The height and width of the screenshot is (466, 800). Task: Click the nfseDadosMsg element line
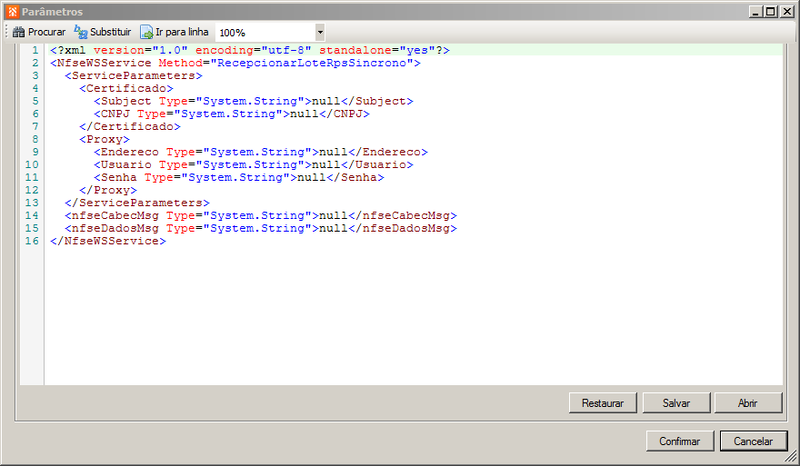(261, 229)
